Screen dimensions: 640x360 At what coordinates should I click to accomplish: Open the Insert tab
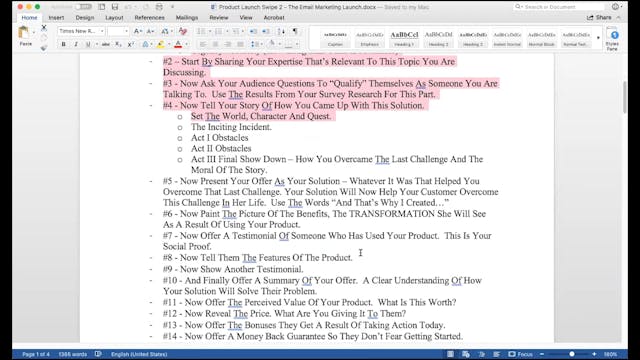56,18
